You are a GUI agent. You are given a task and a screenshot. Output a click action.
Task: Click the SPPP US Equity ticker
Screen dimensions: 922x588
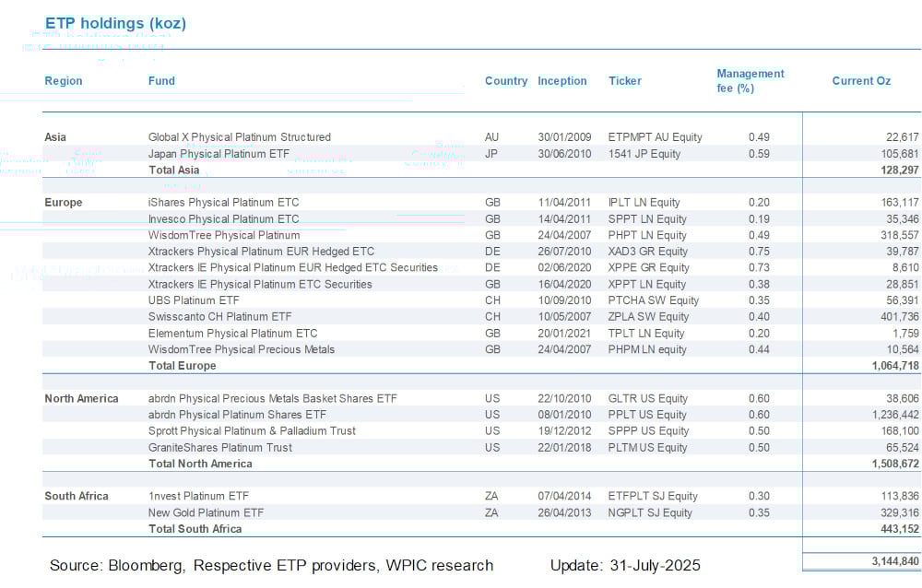647,431
